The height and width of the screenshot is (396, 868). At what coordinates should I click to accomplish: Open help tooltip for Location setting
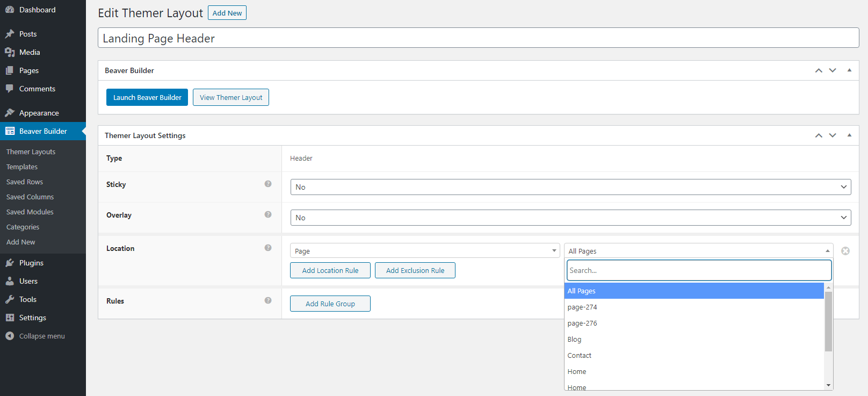[268, 248]
